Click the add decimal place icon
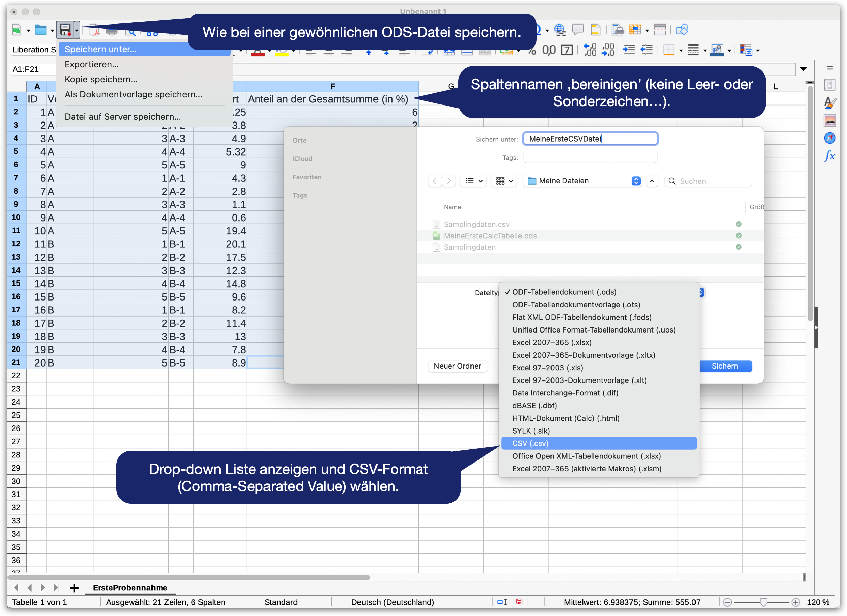Image resolution: width=847 pixels, height=616 pixels. click(590, 50)
